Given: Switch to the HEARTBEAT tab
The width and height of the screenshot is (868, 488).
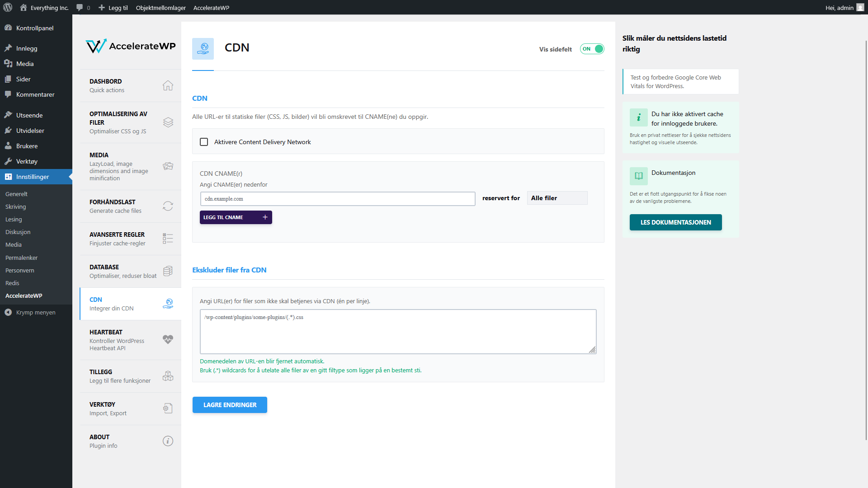Looking at the screenshot, I should tap(130, 340).
